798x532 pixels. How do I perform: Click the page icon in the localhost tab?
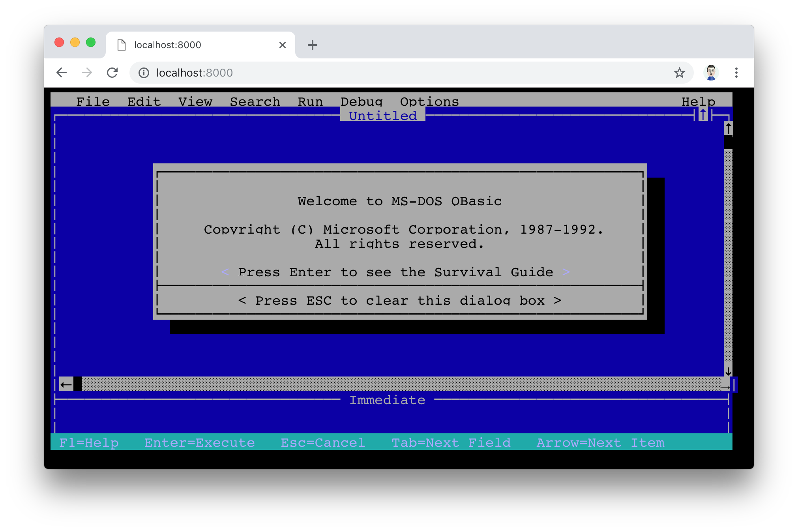tap(121, 45)
